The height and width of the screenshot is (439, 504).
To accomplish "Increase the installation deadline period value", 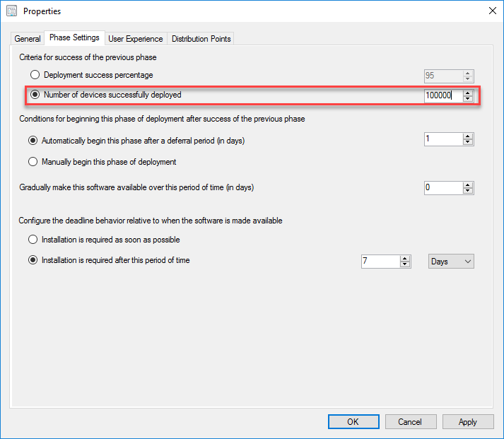I will click(x=405, y=258).
